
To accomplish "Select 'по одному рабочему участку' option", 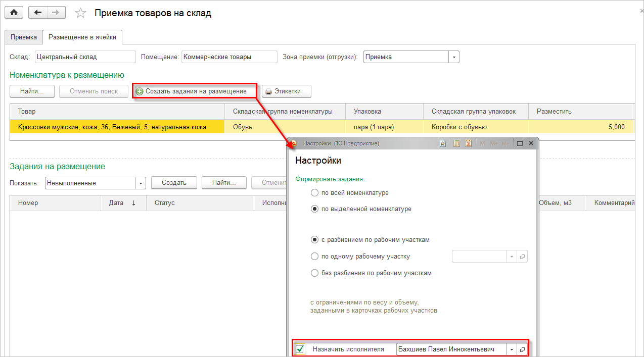I will (314, 257).
